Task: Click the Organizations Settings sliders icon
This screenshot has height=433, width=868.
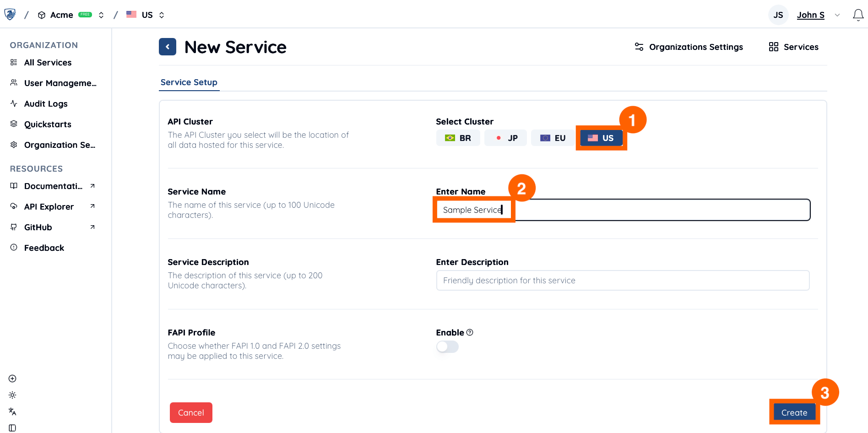Action: point(639,47)
